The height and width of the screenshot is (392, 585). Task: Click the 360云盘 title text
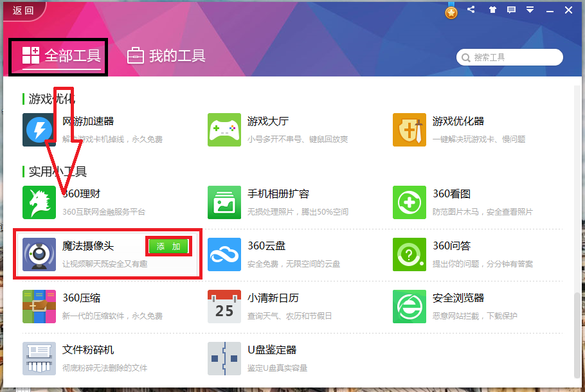(x=266, y=245)
